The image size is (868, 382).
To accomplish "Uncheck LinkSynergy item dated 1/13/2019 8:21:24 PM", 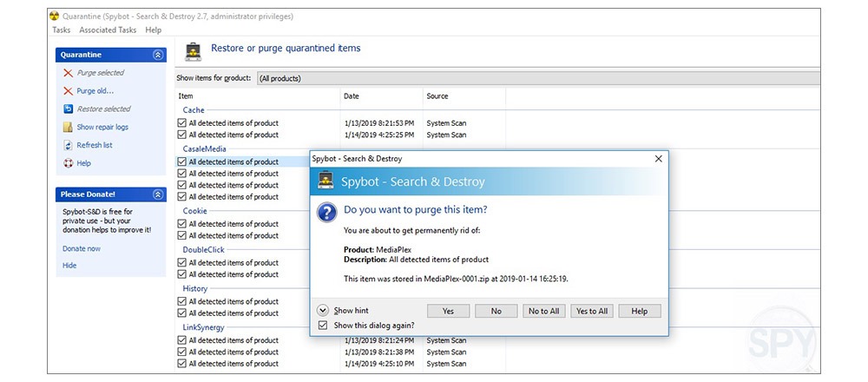I will point(181,340).
